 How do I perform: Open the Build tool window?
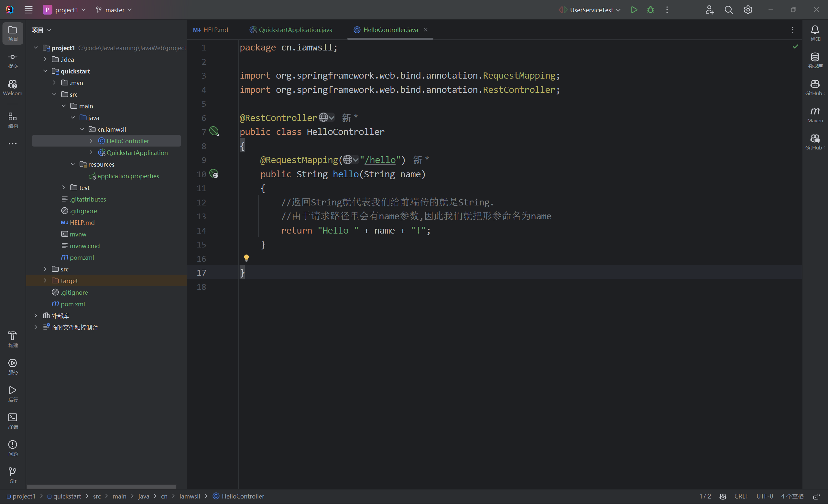(x=13, y=339)
